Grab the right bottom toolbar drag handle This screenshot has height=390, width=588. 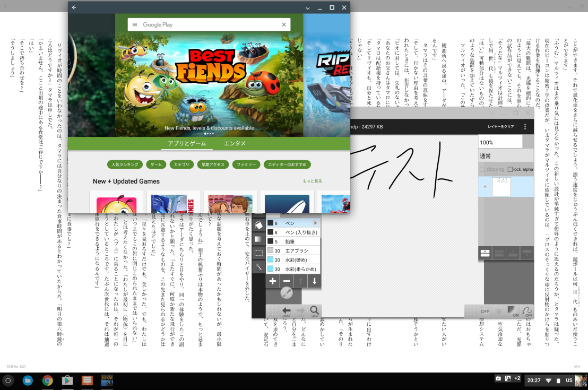tap(471, 311)
